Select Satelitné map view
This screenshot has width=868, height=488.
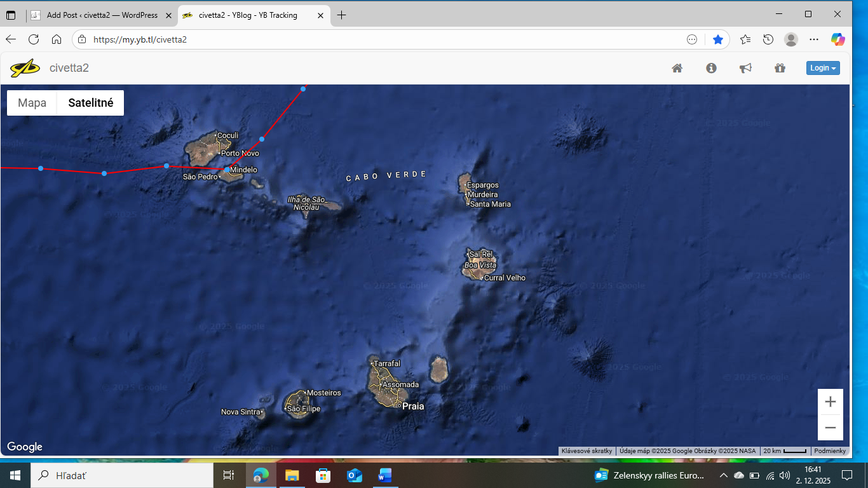click(90, 103)
